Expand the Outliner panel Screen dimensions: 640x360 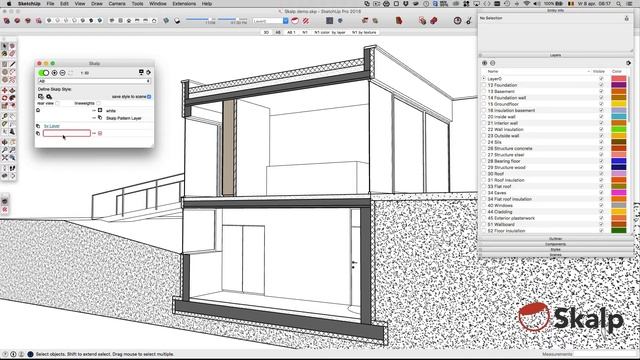pyautogui.click(x=555, y=239)
